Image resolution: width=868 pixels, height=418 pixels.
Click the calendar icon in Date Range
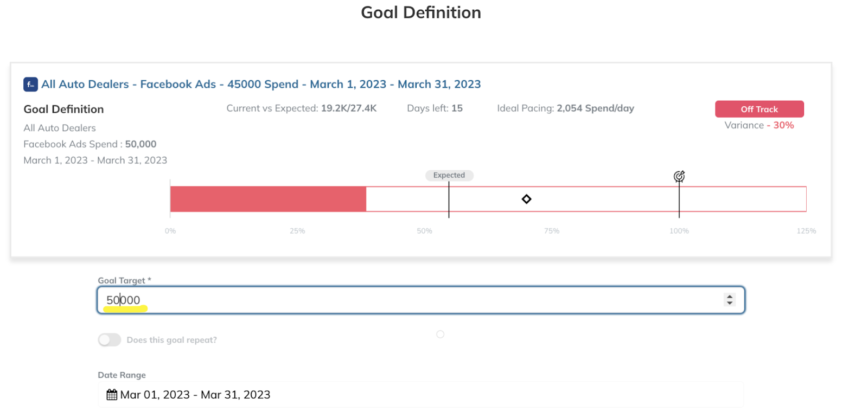112,395
